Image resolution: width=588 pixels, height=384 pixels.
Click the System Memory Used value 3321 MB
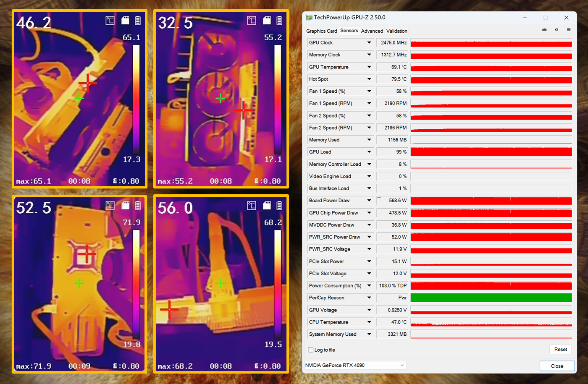(x=392, y=334)
